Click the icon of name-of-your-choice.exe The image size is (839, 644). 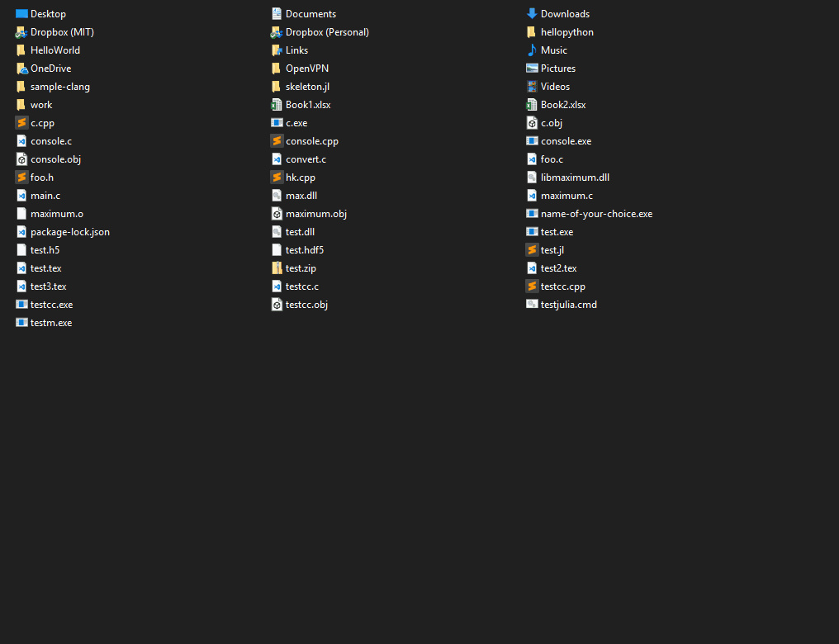(x=532, y=214)
